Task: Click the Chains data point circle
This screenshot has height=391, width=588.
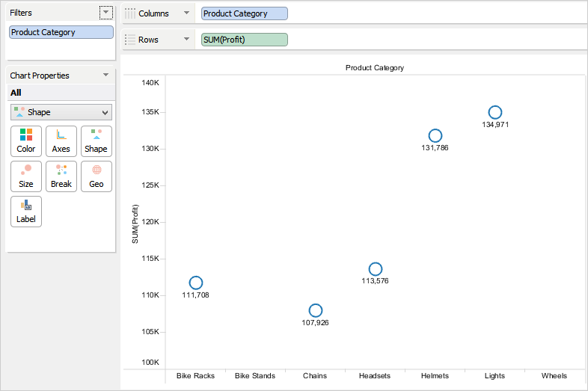Action: point(316,310)
